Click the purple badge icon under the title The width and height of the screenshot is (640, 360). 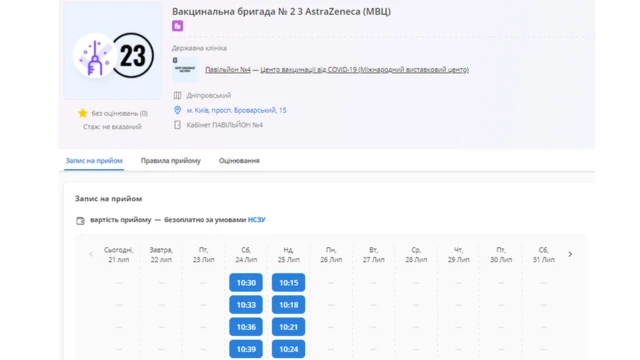[177, 26]
